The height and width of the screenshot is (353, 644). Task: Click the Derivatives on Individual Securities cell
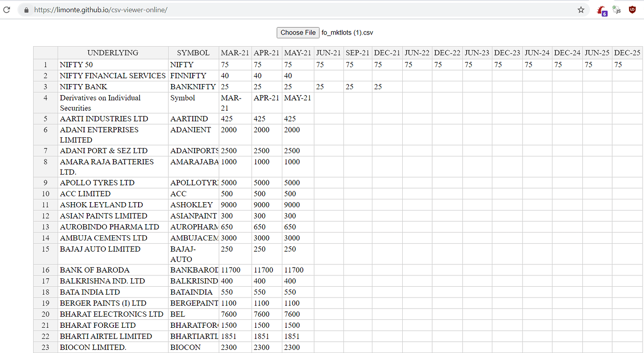(x=113, y=103)
